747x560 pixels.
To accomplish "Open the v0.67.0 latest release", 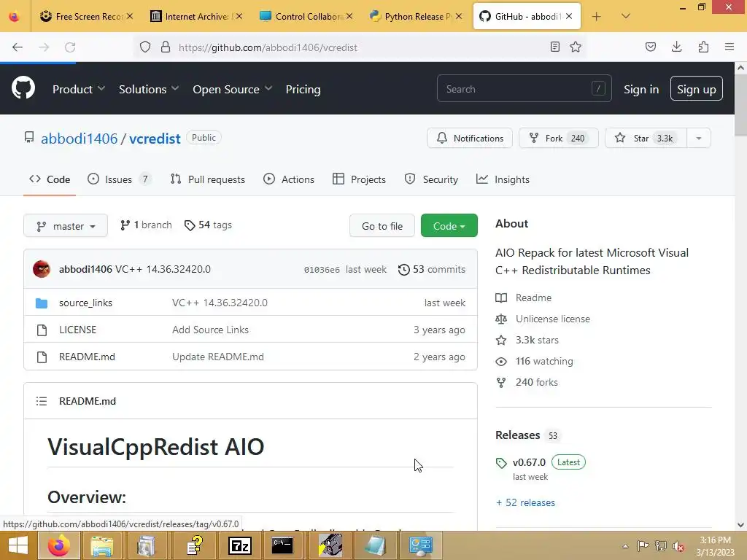I will (529, 462).
